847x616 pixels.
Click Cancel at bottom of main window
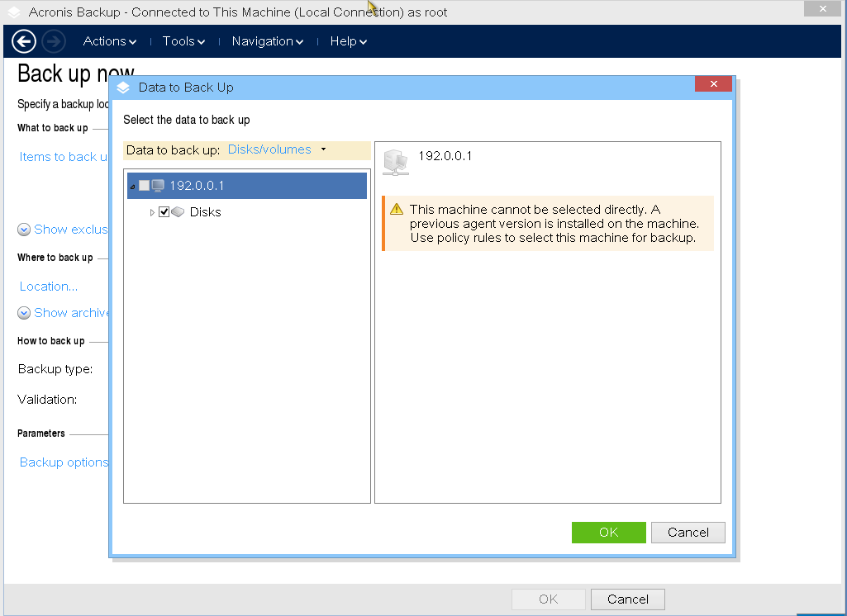coord(628,599)
